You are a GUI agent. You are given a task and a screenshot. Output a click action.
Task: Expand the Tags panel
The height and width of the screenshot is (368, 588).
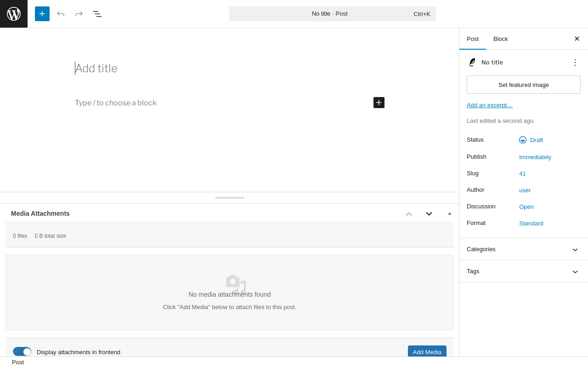pos(524,271)
